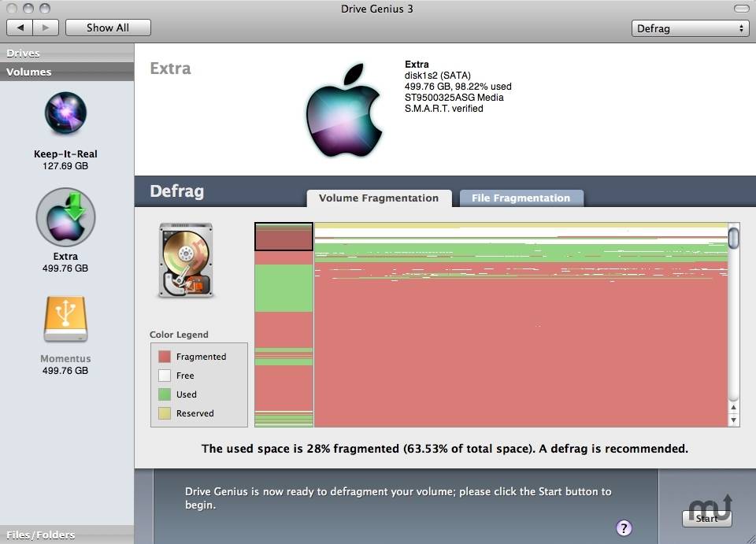Select the Volumes sidebar section
Image resolution: width=756 pixels, height=544 pixels.
point(67,72)
